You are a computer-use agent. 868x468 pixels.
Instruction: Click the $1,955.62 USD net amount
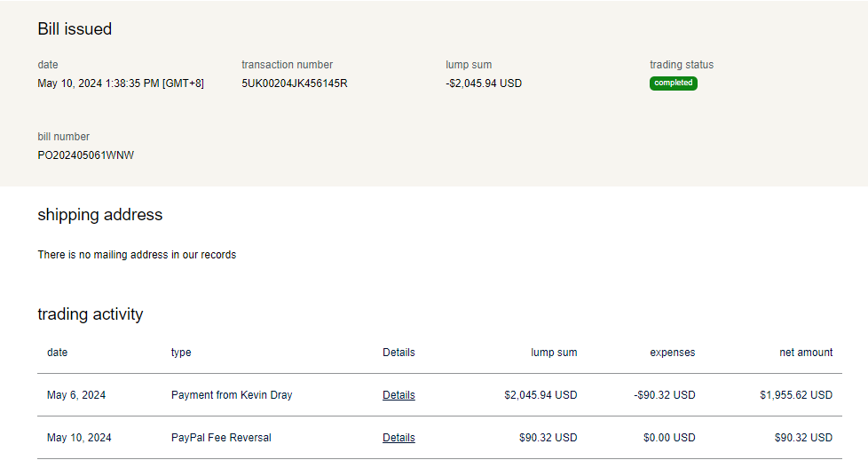pos(795,395)
